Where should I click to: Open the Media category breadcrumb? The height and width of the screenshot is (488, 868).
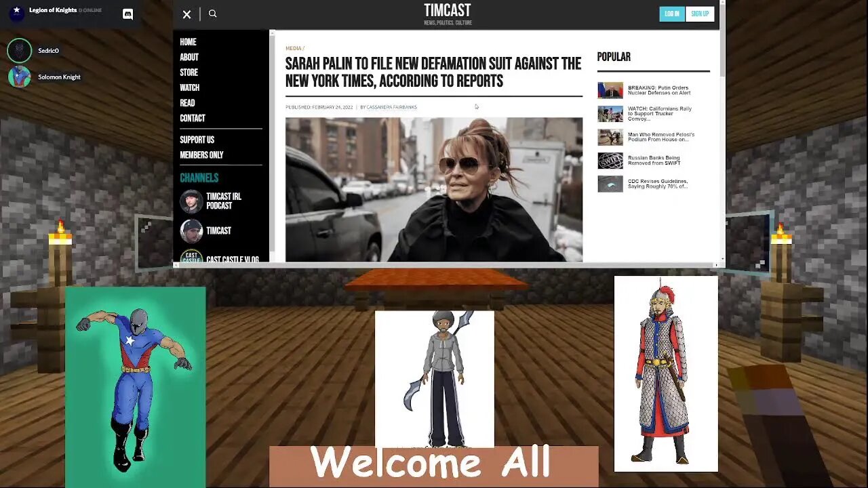(294, 49)
